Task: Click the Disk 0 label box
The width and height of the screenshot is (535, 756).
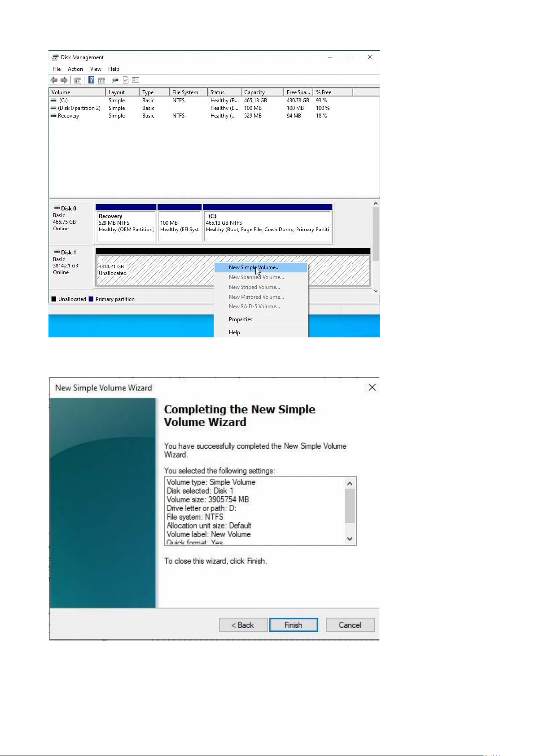Action: [x=72, y=223]
